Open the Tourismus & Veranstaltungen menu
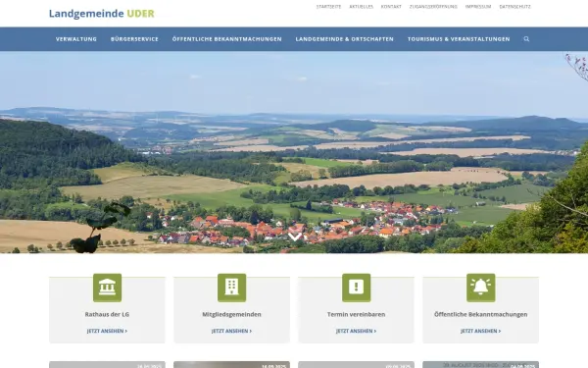588x368 pixels. pos(459,39)
